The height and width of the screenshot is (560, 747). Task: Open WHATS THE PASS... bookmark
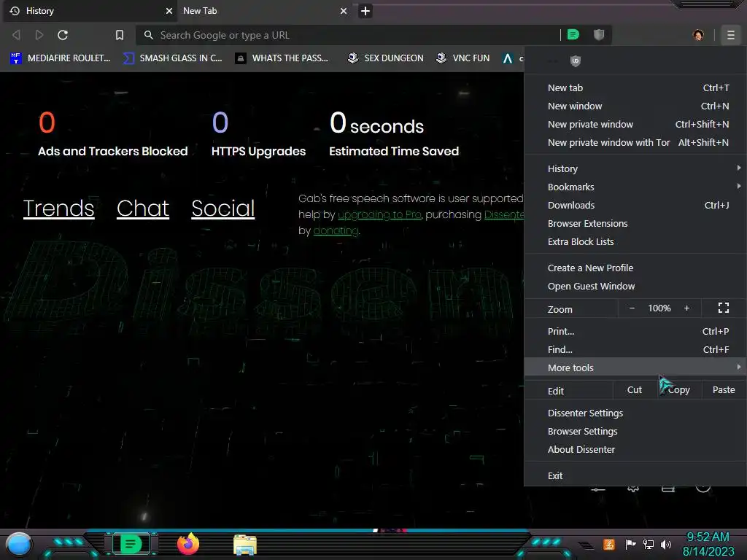pyautogui.click(x=282, y=58)
